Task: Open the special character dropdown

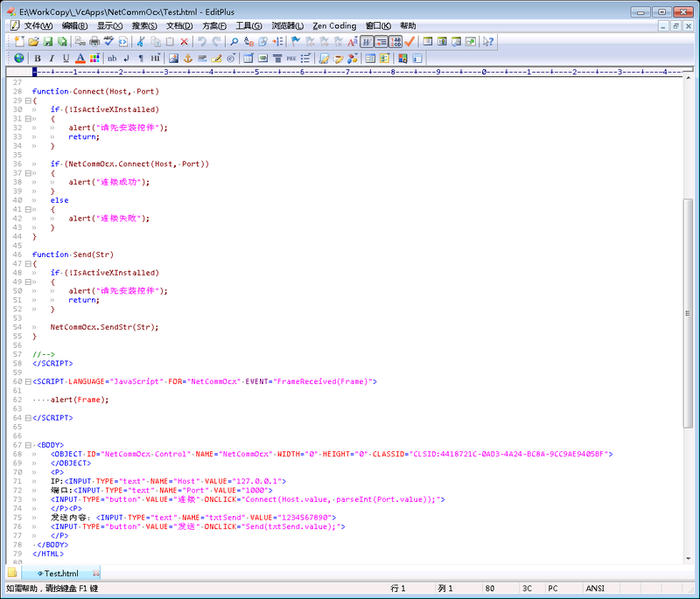Action: [231, 59]
